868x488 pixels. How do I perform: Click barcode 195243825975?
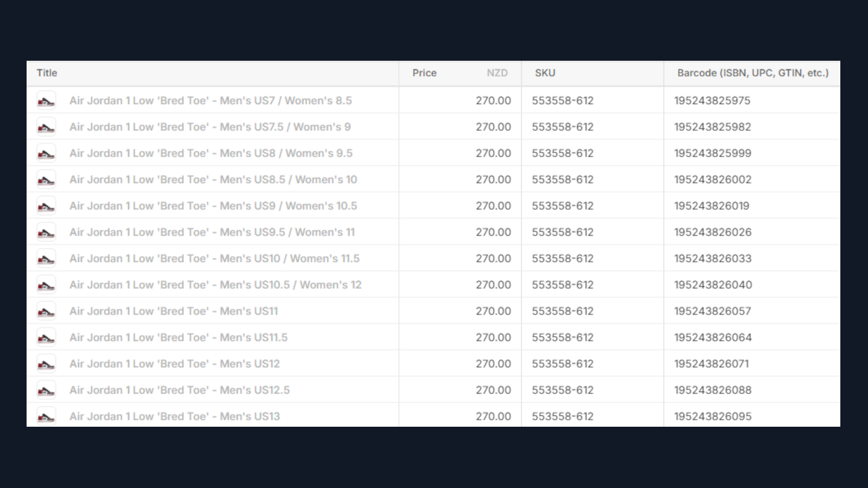(712, 100)
